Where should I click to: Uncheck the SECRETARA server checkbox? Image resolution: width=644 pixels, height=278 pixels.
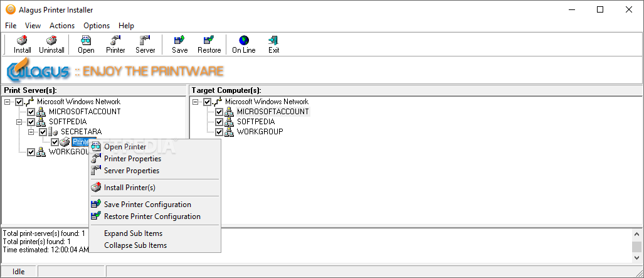[x=43, y=132]
